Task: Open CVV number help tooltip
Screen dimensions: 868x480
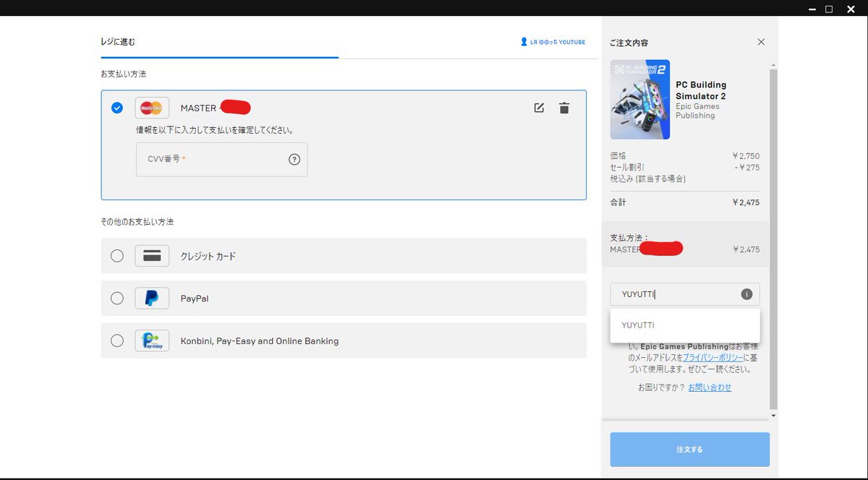Action: (x=294, y=160)
